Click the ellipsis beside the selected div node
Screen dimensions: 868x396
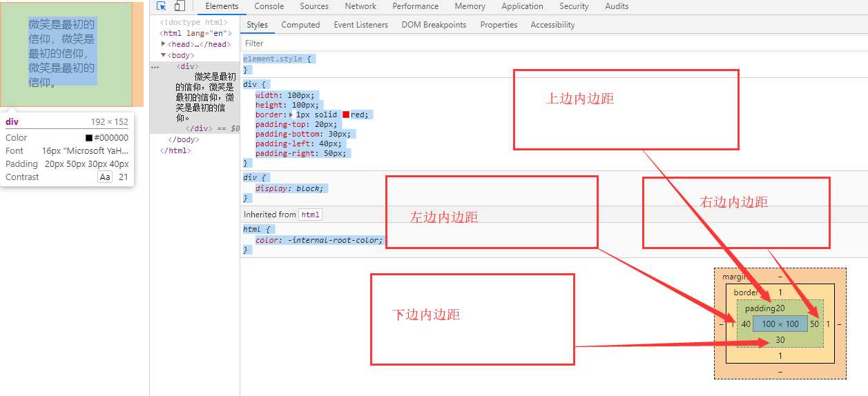[155, 68]
